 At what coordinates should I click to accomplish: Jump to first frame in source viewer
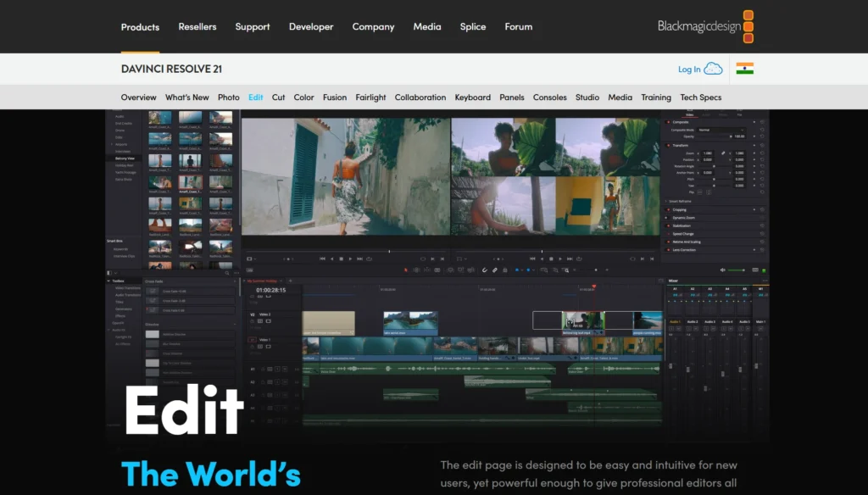click(322, 259)
